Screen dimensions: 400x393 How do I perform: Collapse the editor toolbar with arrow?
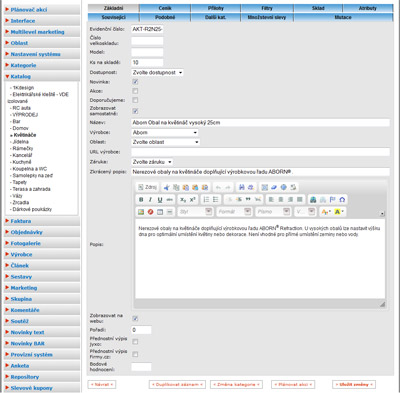pos(382,214)
